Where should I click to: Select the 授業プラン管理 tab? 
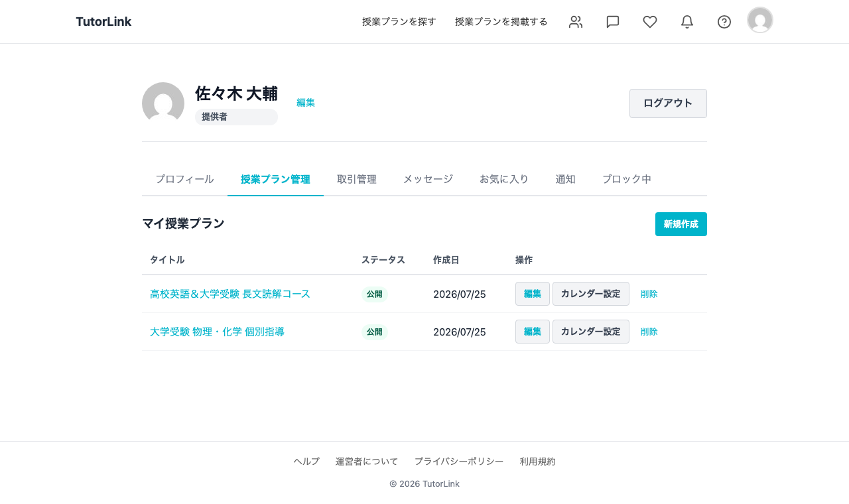coord(275,179)
